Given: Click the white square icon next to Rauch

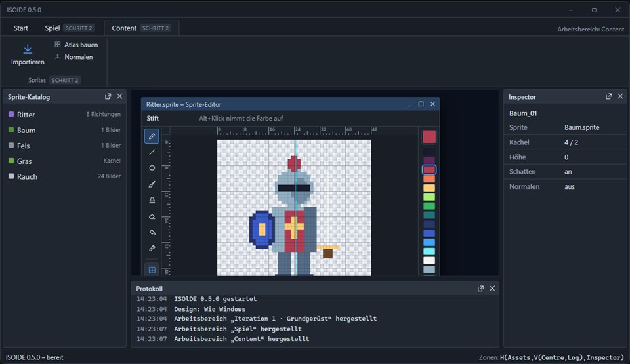Looking at the screenshot, I should coord(11,176).
